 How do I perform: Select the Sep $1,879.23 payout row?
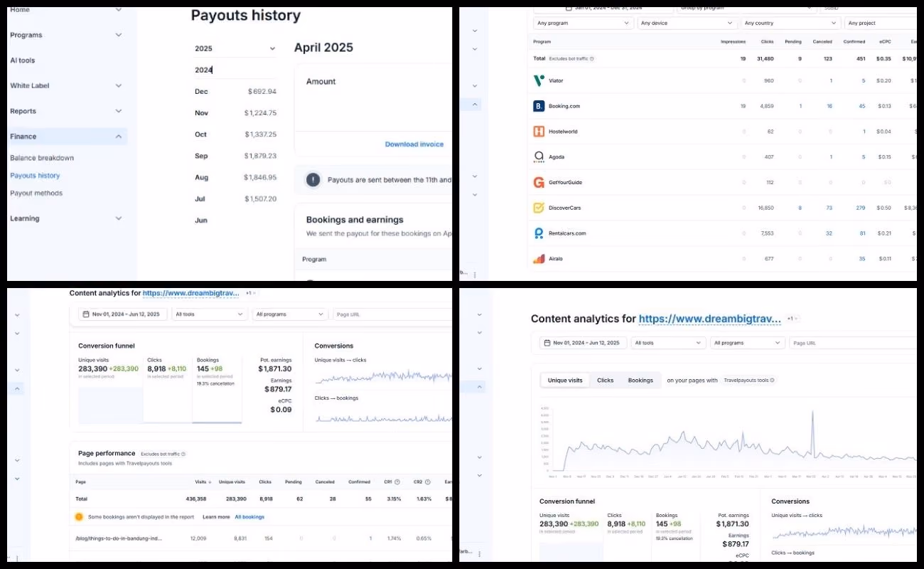(235, 156)
